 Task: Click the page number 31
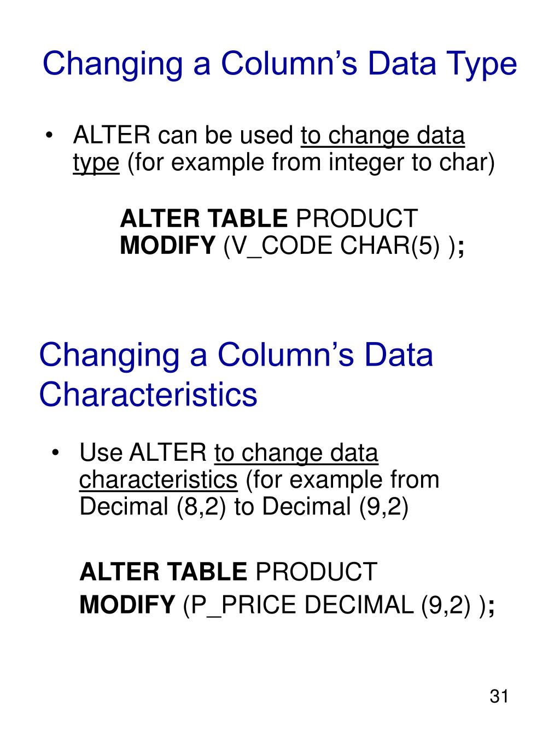coord(499,696)
